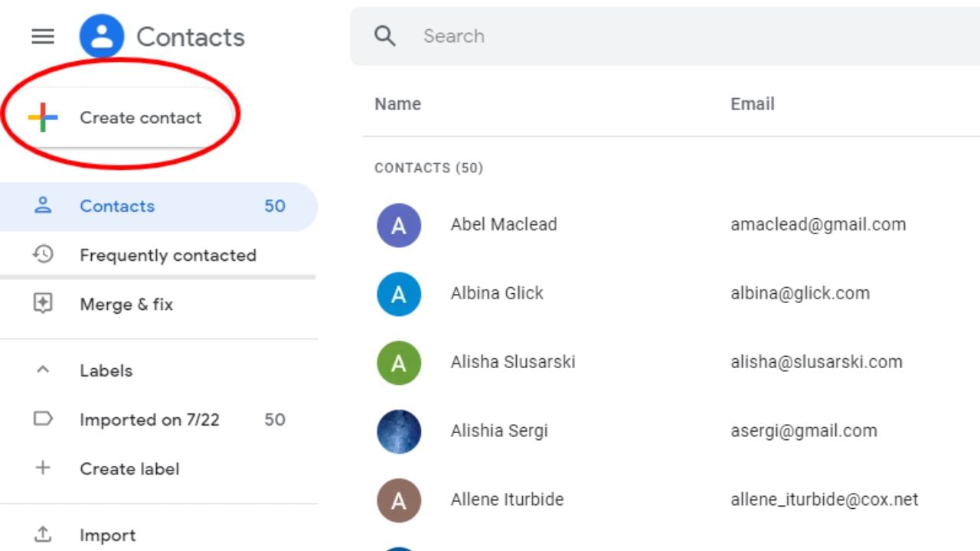The image size is (980, 551).
Task: Click the label tag icon for Imported on 7/22
Action: (x=43, y=419)
